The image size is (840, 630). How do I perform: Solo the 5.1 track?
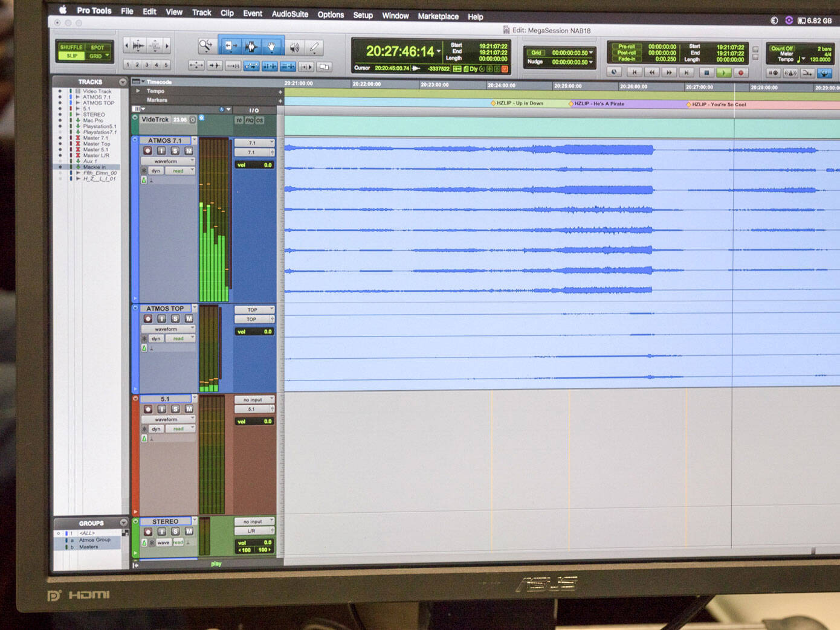[175, 409]
